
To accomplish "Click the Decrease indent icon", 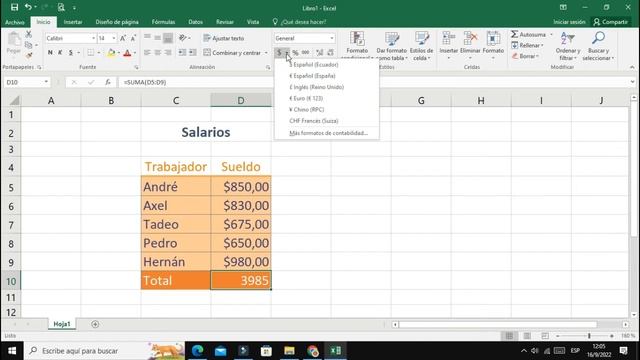I will (182, 53).
